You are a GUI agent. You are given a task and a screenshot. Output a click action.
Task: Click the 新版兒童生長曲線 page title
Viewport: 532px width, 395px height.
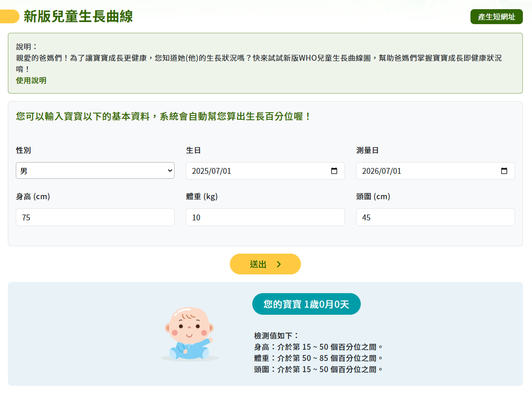click(78, 16)
